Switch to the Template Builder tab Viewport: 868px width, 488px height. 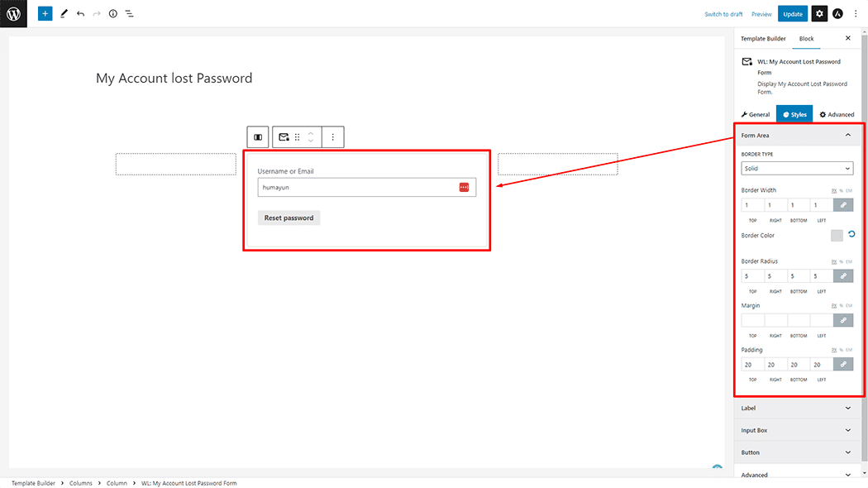point(763,39)
